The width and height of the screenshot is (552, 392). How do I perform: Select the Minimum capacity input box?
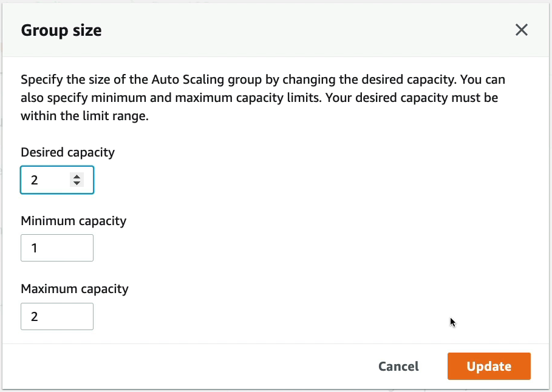[x=57, y=248]
